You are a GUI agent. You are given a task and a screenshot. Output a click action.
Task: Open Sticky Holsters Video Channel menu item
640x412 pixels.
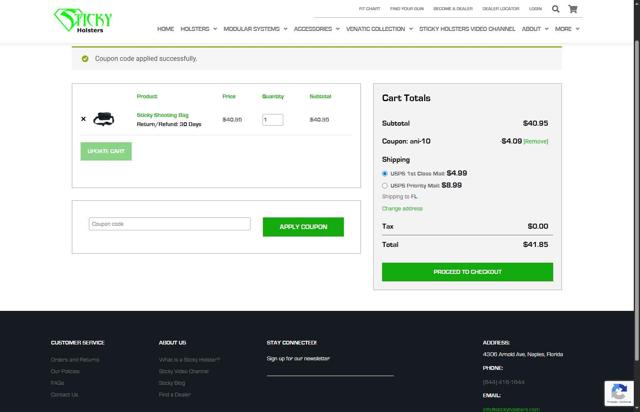point(467,29)
